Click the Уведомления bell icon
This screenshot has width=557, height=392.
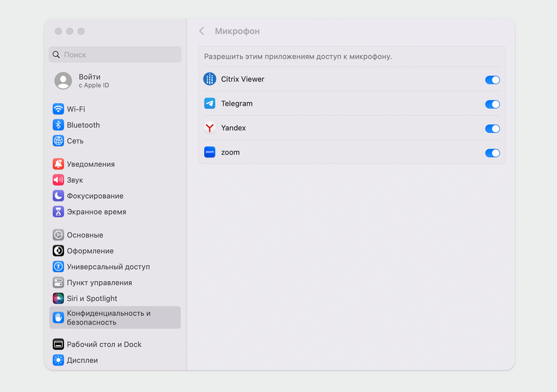tap(58, 164)
